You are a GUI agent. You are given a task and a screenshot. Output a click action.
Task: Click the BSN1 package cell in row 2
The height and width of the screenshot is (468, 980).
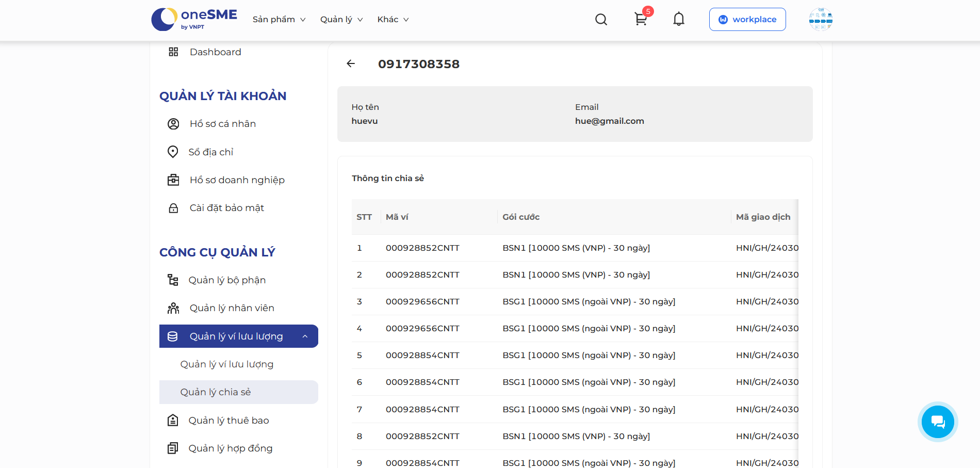(576, 275)
